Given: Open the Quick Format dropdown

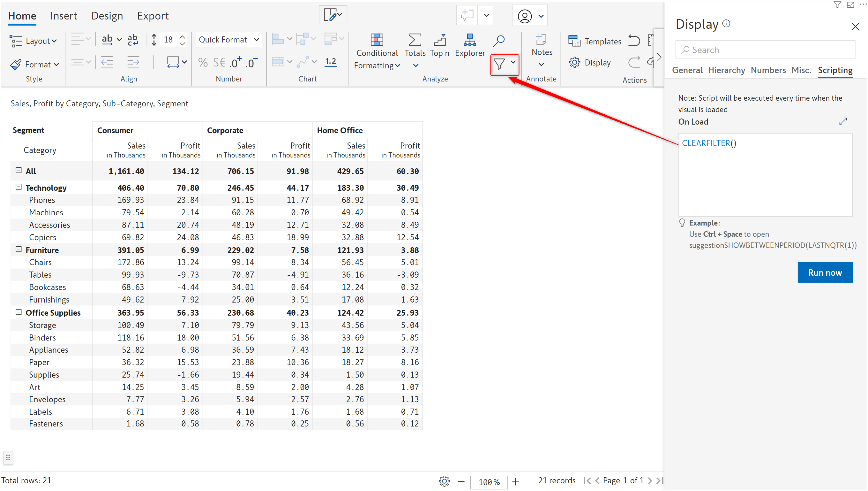Looking at the screenshot, I should (229, 40).
